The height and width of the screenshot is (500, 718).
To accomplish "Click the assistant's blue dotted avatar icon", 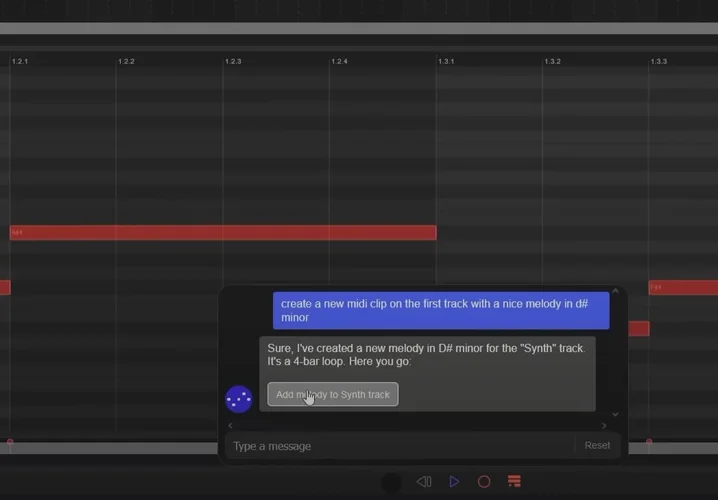I will [x=239, y=399].
